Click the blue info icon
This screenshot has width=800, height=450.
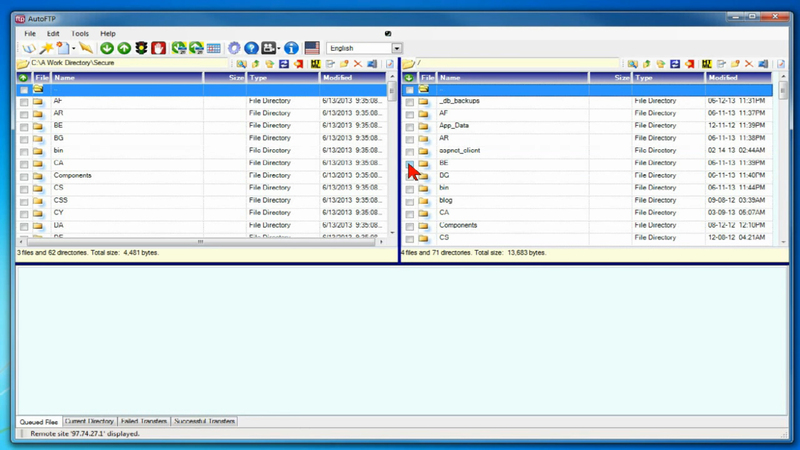pyautogui.click(x=291, y=48)
